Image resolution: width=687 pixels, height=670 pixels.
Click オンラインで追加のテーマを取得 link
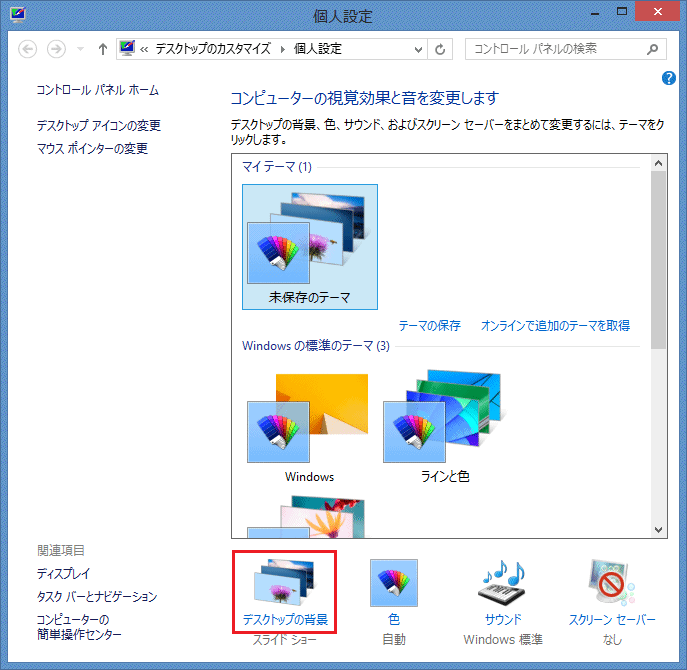coord(555,326)
